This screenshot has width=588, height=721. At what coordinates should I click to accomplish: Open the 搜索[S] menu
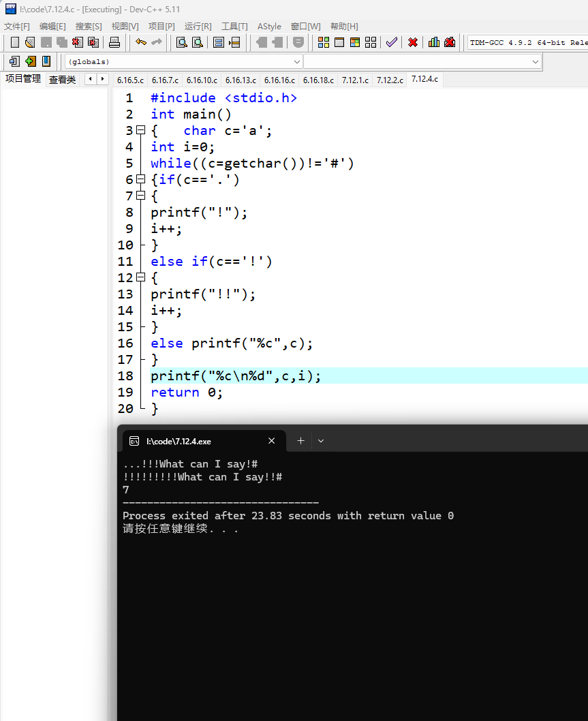pyautogui.click(x=89, y=26)
